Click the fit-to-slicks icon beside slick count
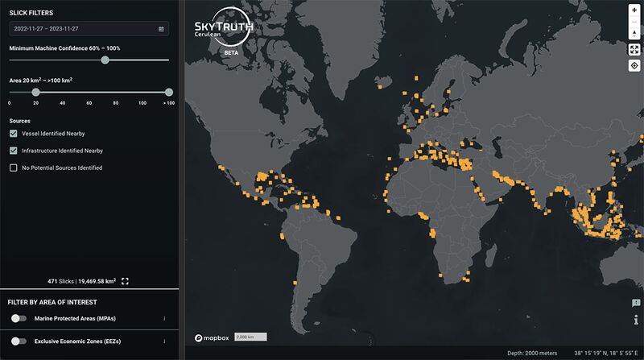This screenshot has height=360, width=644. pyautogui.click(x=126, y=281)
